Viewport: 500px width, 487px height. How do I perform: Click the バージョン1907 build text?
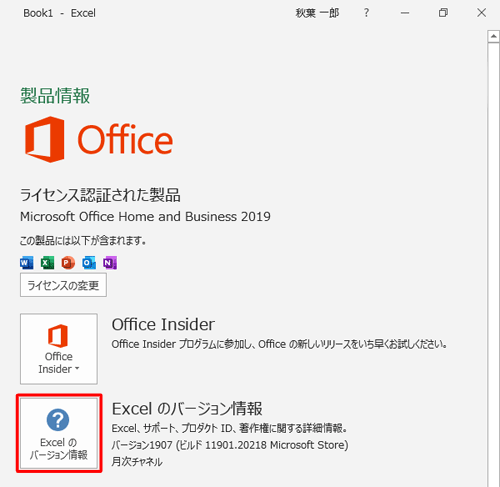[230, 445]
